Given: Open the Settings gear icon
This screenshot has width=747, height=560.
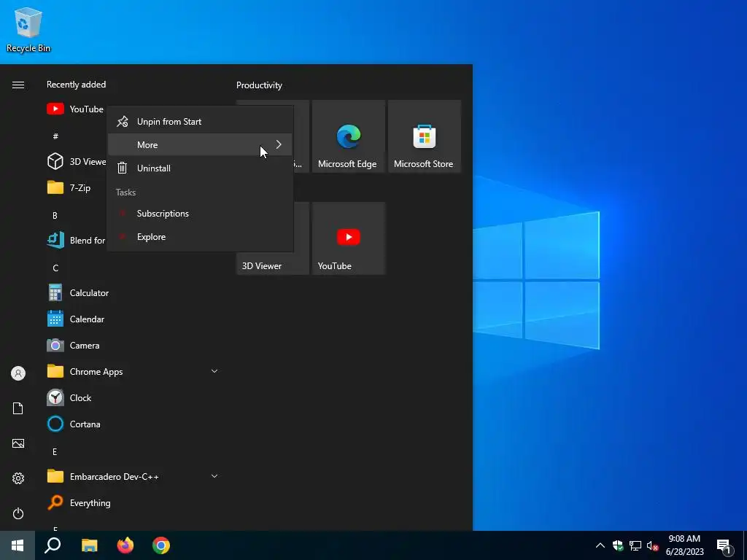Looking at the screenshot, I should pos(18,478).
